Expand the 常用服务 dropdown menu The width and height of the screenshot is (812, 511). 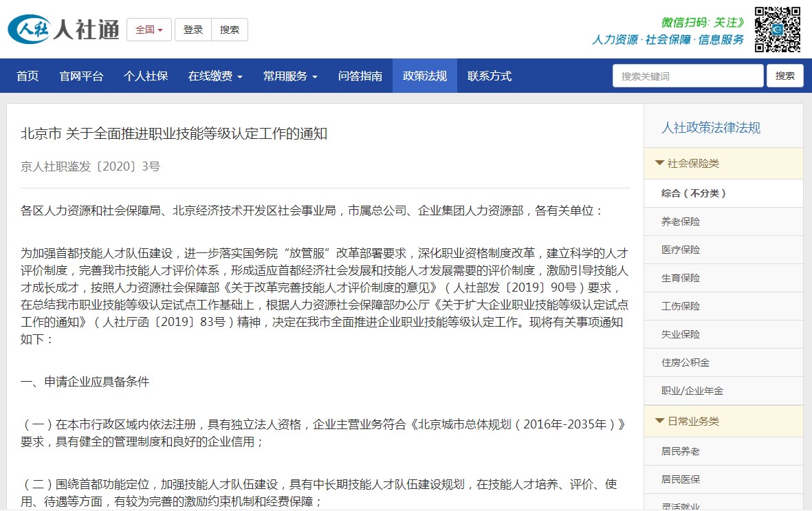(x=290, y=76)
